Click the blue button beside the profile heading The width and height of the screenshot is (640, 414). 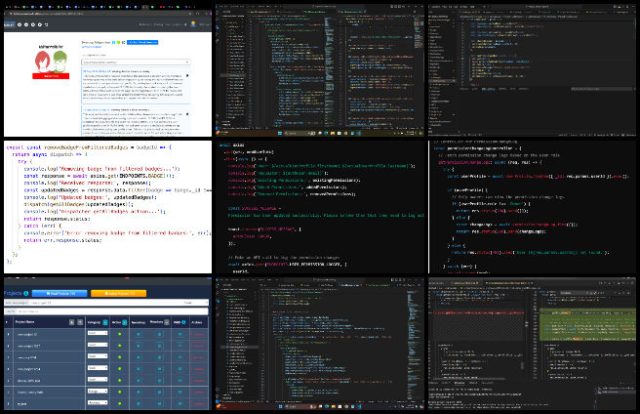[141, 43]
